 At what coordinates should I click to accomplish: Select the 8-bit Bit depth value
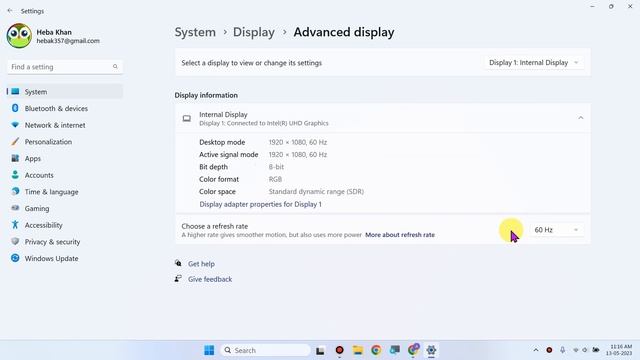pyautogui.click(x=276, y=167)
